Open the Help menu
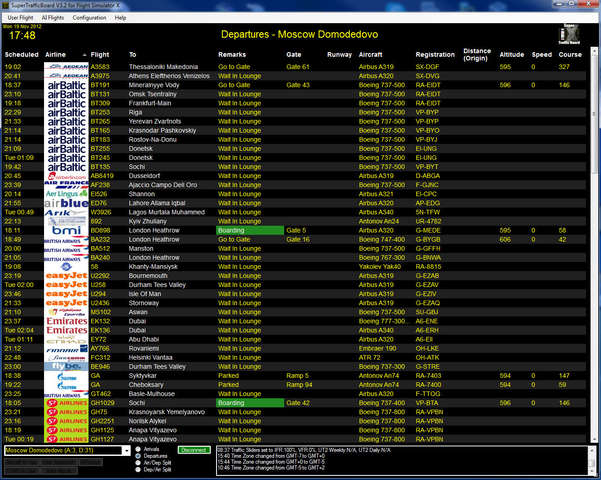601x480 pixels. [x=120, y=18]
